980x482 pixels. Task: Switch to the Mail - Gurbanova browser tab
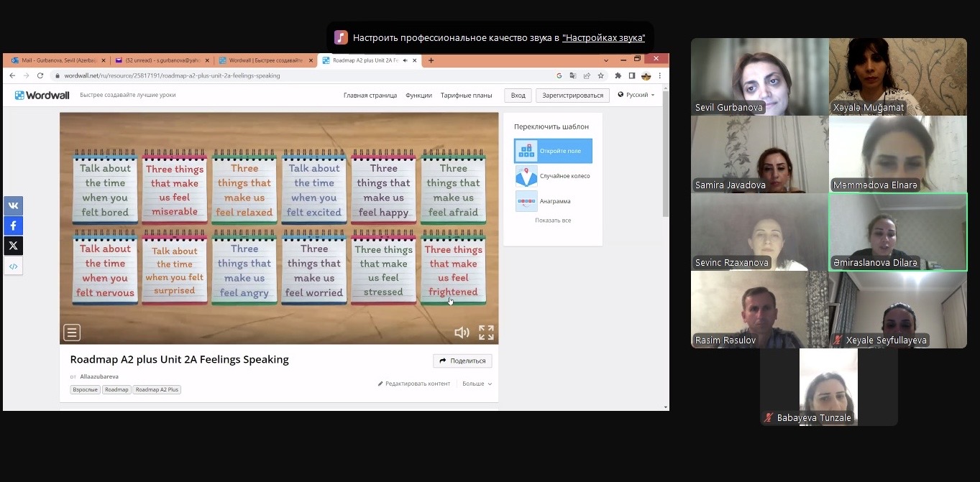click(x=55, y=60)
